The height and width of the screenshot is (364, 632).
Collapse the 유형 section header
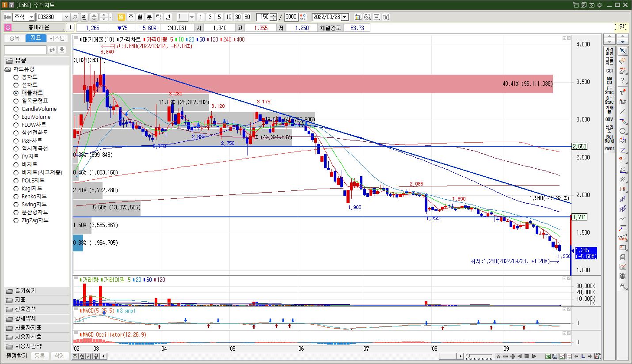coord(37,60)
